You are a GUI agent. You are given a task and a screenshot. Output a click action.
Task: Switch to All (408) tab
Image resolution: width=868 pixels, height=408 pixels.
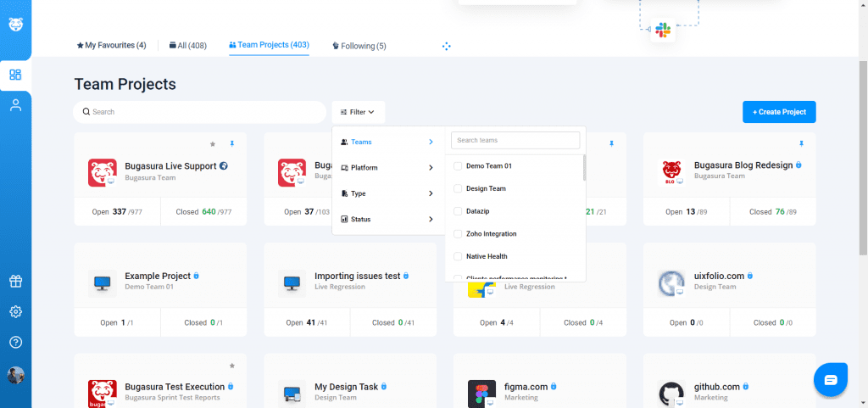point(187,46)
